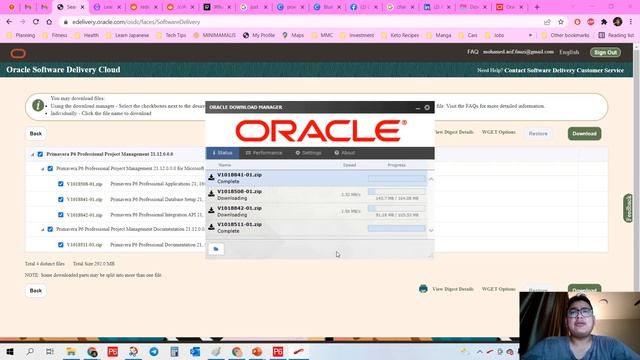This screenshot has height=360, width=640.
Task: Click the progress bar of V1018842-01.zip
Action: point(396,208)
